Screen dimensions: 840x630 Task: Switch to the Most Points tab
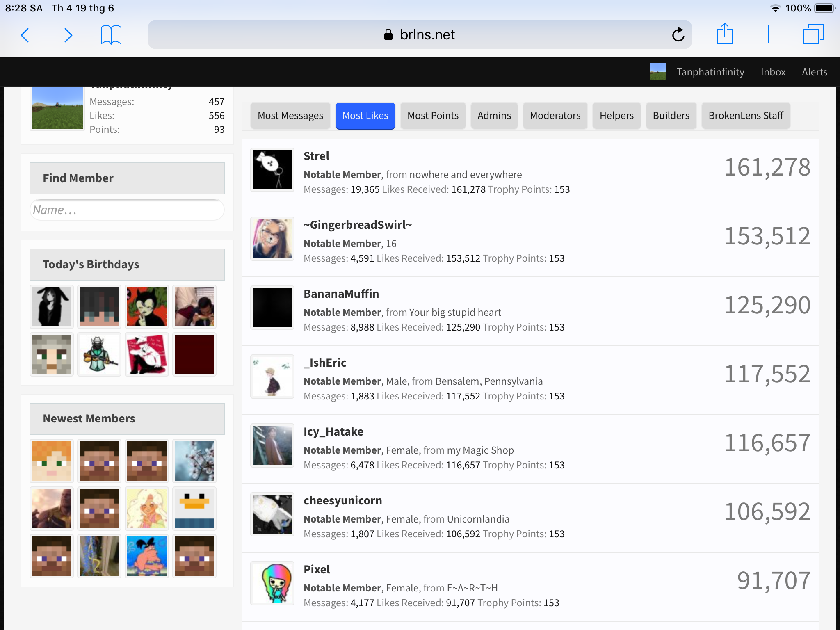pos(433,116)
